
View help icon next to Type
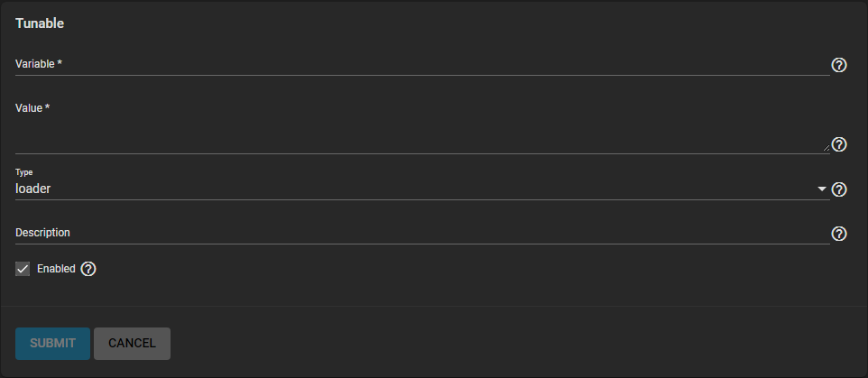click(x=838, y=189)
